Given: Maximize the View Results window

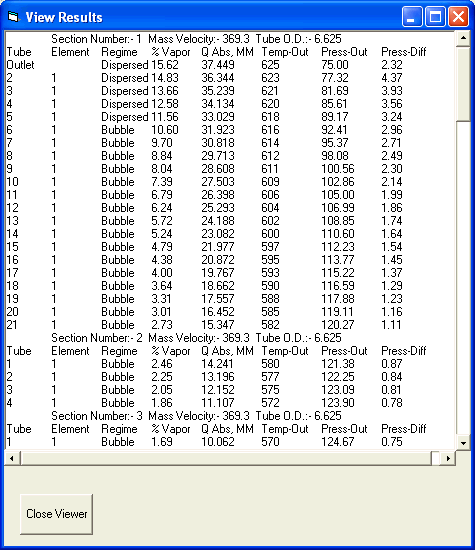Looking at the screenshot, I should point(435,16).
